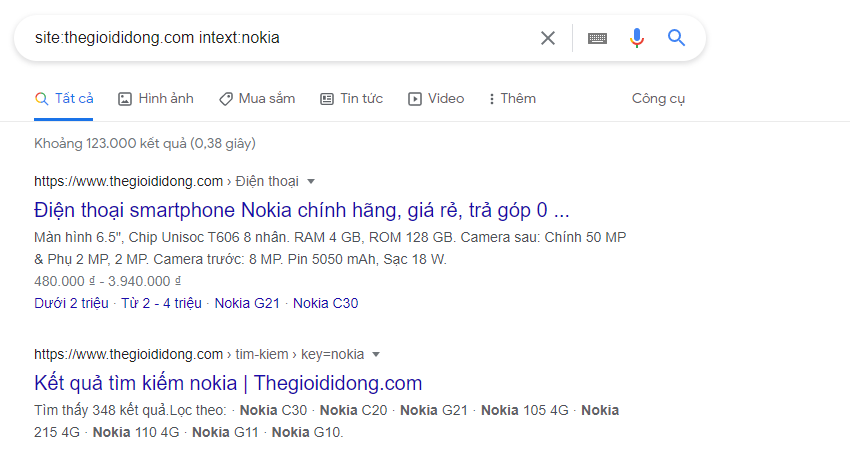850x462 pixels.
Task: Expand arrow next to key=nokia breadcrumb
Action: coord(376,354)
